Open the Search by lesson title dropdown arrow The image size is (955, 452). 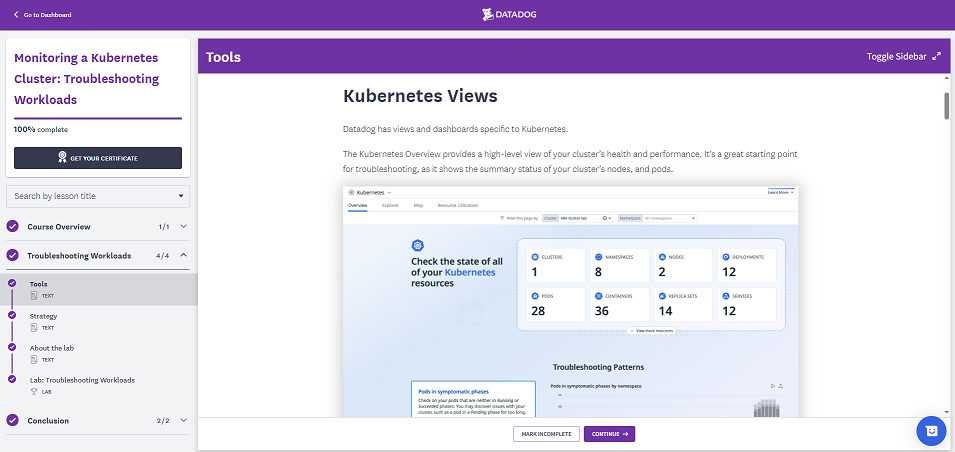(x=181, y=196)
